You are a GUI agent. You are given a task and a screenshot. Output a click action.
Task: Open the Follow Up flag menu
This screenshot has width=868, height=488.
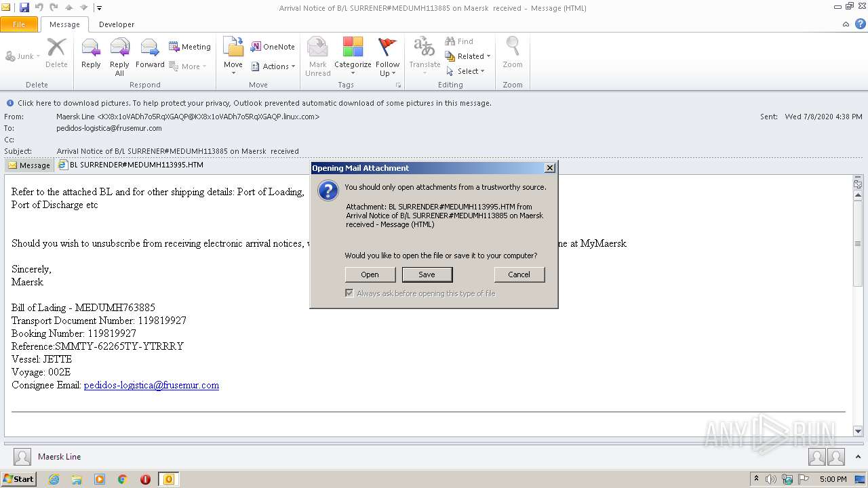387,56
